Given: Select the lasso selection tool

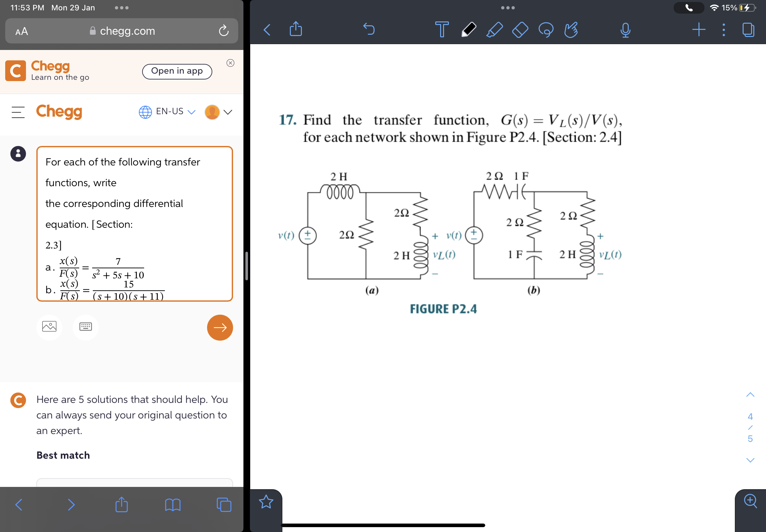Looking at the screenshot, I should (546, 30).
